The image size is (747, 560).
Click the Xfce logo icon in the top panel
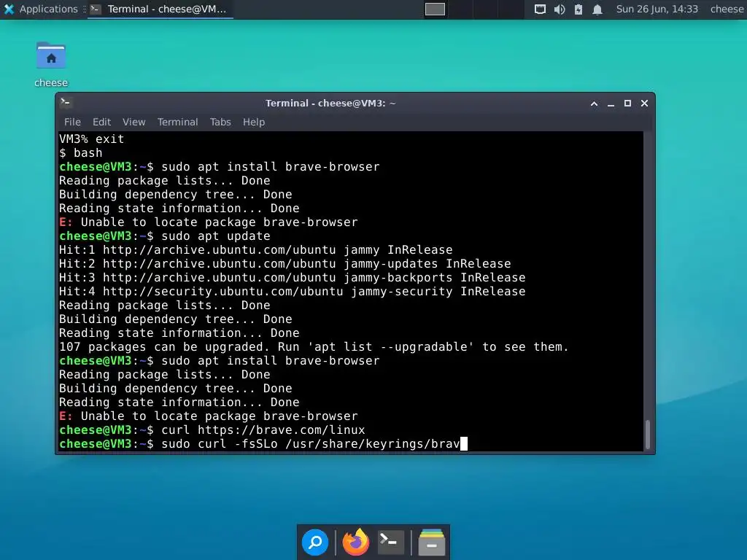coord(9,9)
